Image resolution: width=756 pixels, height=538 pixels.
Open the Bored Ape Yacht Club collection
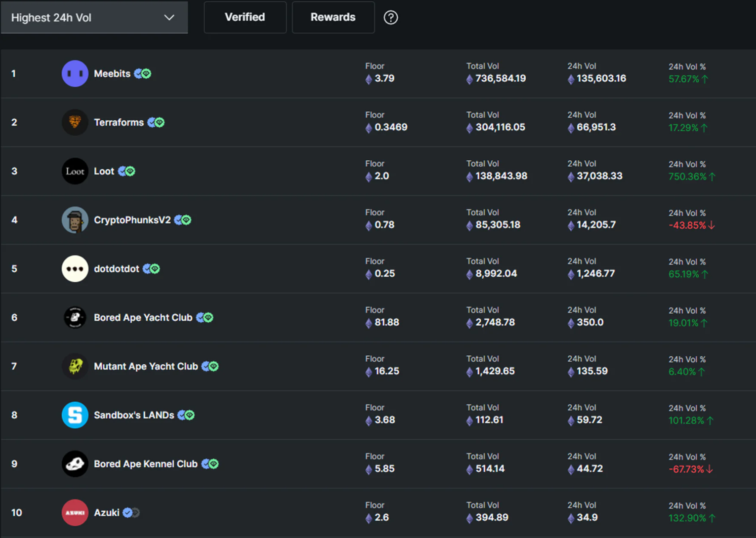[143, 318]
